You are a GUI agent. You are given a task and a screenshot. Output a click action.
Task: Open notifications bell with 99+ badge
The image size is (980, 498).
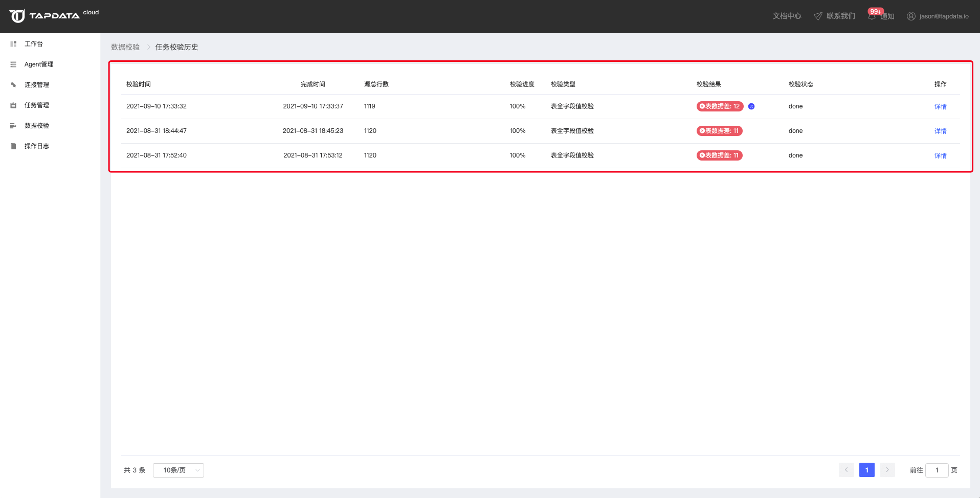tap(872, 16)
